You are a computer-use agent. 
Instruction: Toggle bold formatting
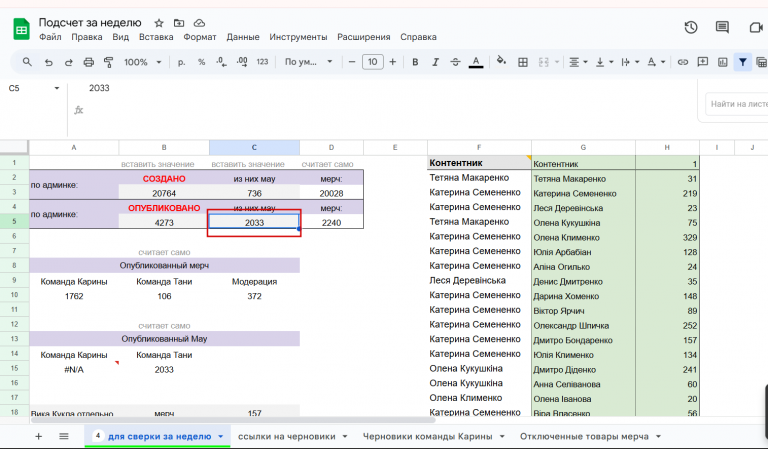pyautogui.click(x=415, y=62)
